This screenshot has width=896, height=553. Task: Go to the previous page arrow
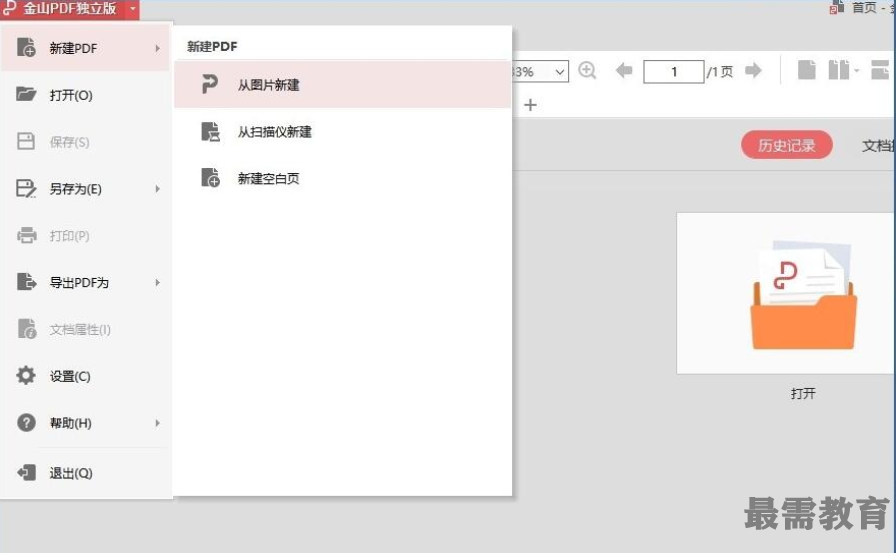pyautogui.click(x=624, y=70)
